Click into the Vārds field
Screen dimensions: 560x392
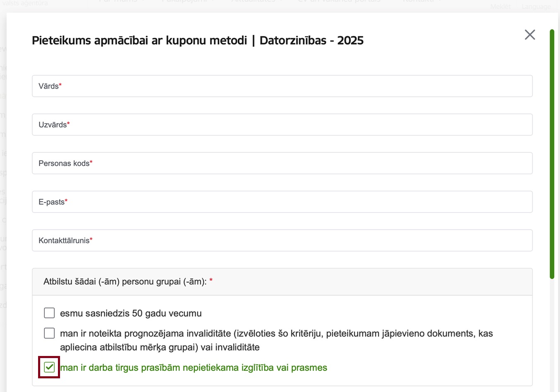[282, 86]
